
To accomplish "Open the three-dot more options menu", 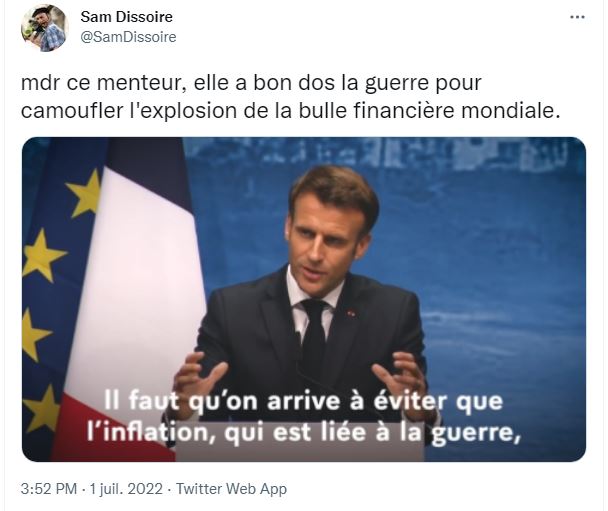I will (577, 17).
